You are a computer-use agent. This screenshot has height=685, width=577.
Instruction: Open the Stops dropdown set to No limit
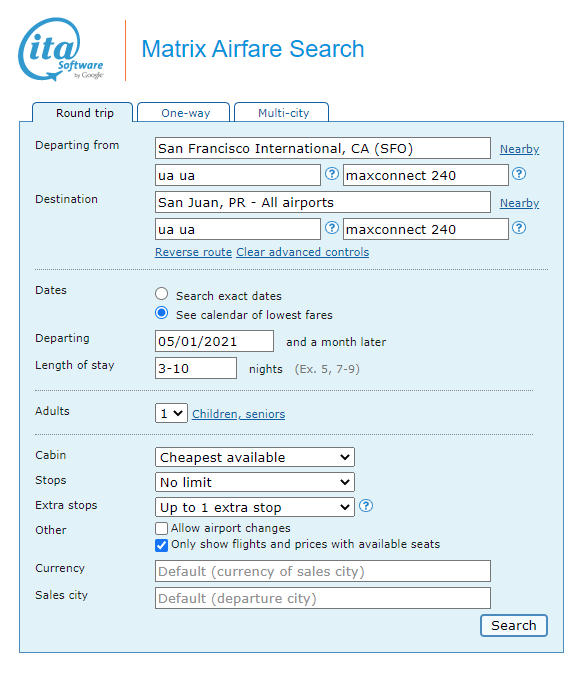click(x=255, y=482)
